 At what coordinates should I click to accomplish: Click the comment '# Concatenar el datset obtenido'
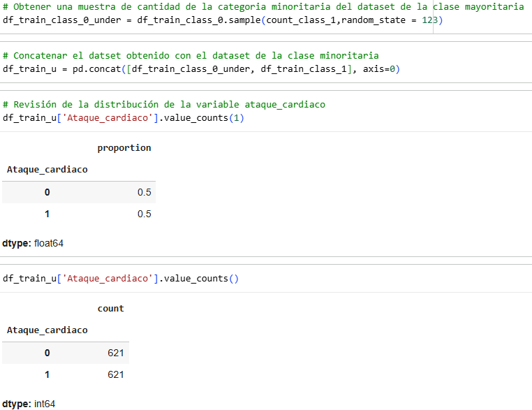[x=191, y=56]
